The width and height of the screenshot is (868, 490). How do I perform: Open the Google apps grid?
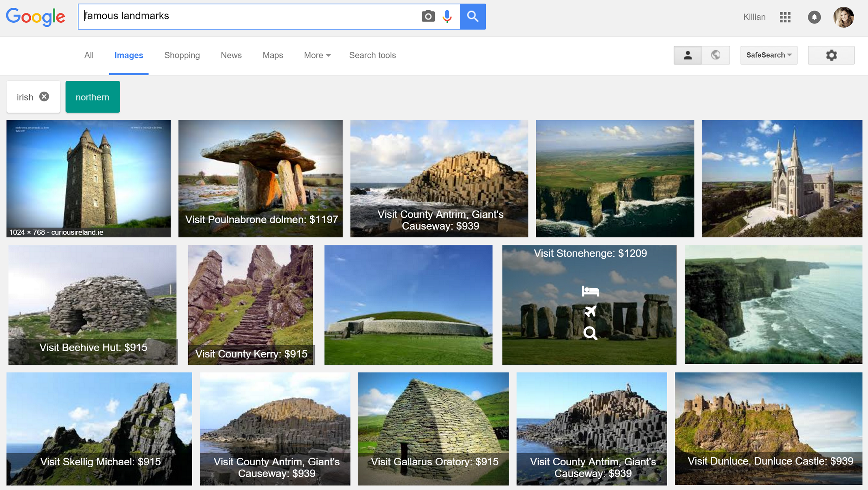(x=785, y=17)
